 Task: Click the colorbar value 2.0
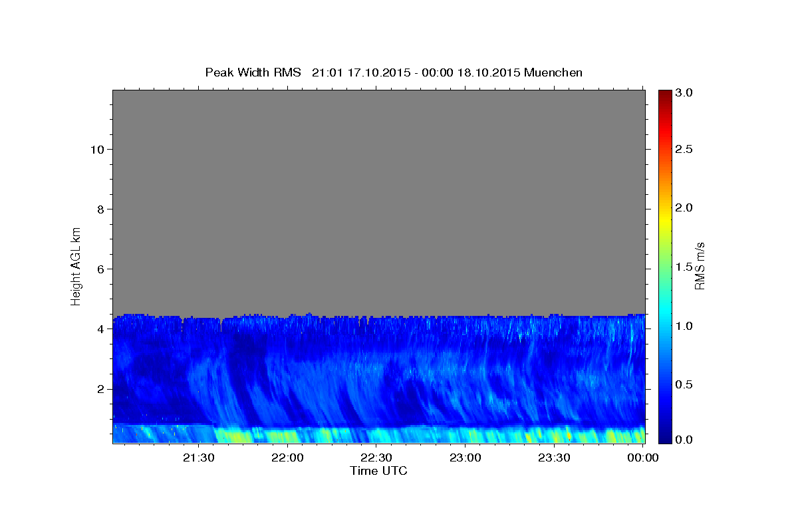pyautogui.click(x=684, y=207)
